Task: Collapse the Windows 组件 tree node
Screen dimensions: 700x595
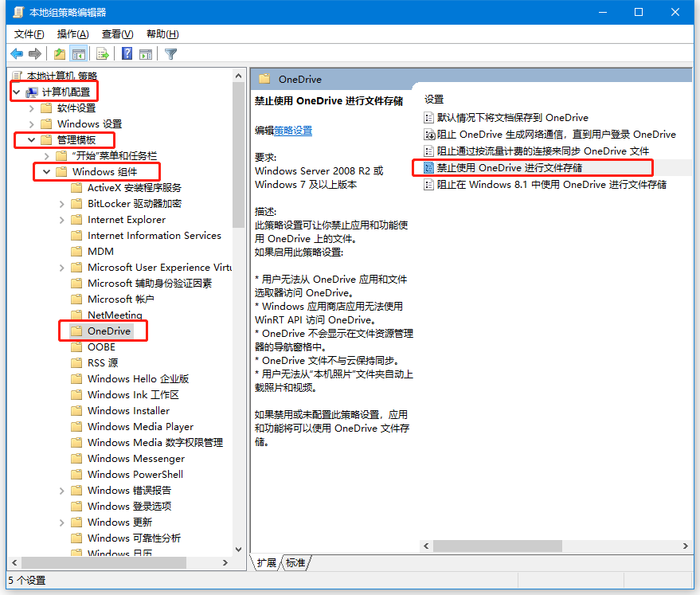Action: click(x=46, y=172)
